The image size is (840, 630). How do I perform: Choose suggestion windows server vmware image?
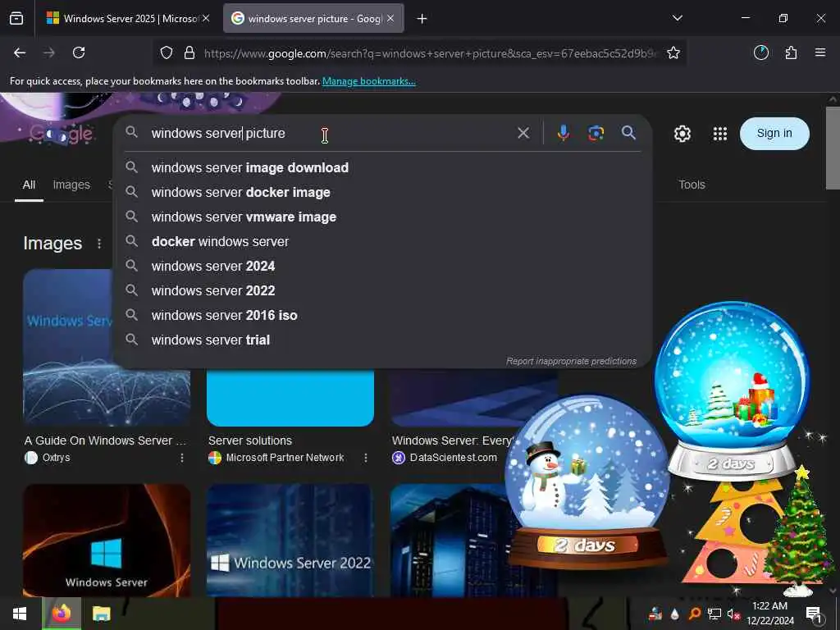click(x=382, y=217)
